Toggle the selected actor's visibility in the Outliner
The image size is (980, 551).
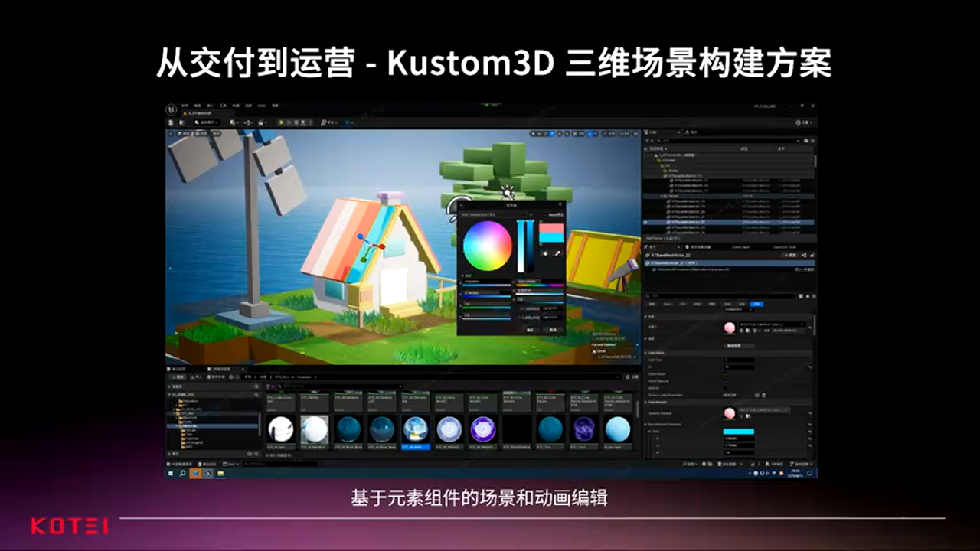(x=645, y=222)
